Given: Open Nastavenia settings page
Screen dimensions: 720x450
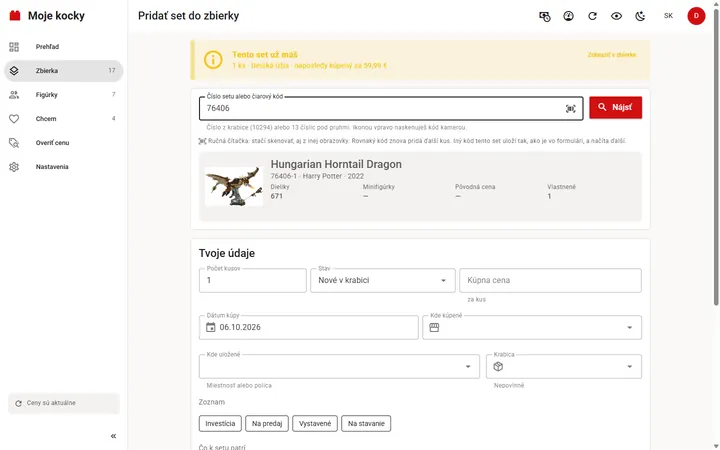Looking at the screenshot, I should coord(63,167).
